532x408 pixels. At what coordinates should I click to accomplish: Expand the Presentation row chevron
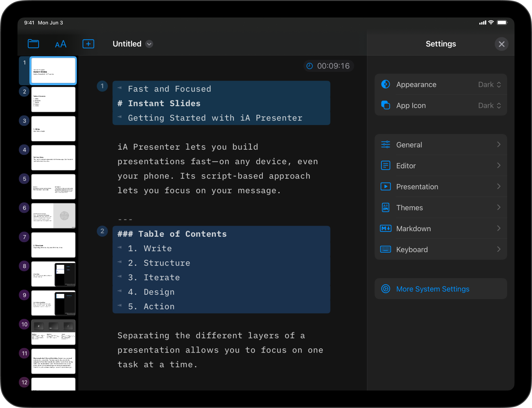tap(499, 187)
